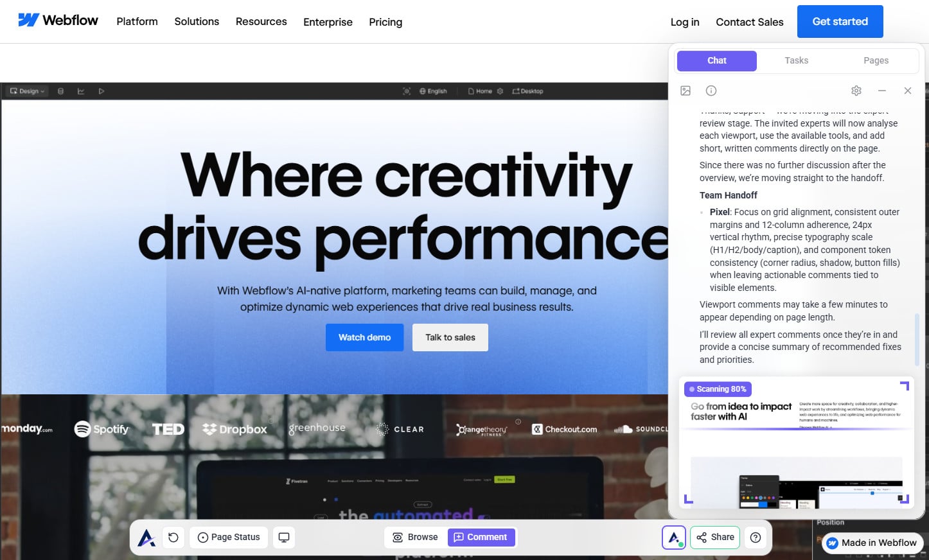The height and width of the screenshot is (560, 929).
Task: Click the refresh icon in bottom toolbar
Action: (x=173, y=538)
